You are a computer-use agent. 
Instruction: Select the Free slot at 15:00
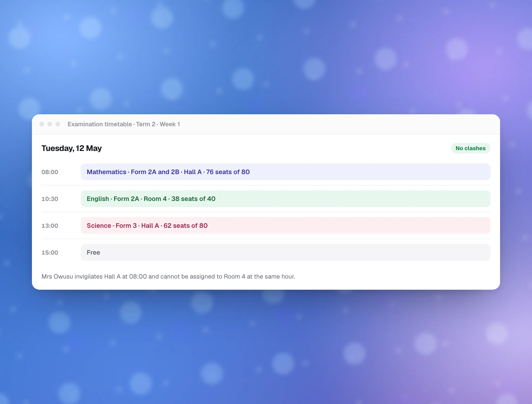coord(285,252)
